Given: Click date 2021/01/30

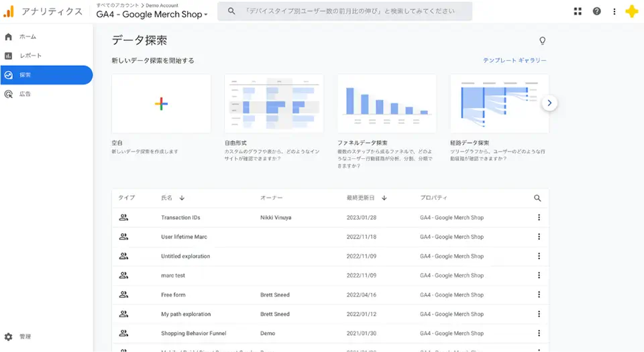Looking at the screenshot, I should (x=362, y=333).
